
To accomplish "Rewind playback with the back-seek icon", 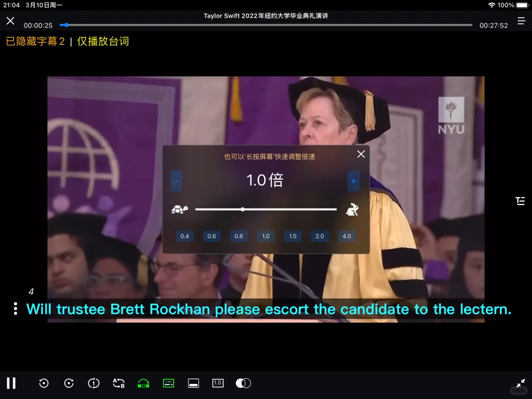I will point(44,383).
